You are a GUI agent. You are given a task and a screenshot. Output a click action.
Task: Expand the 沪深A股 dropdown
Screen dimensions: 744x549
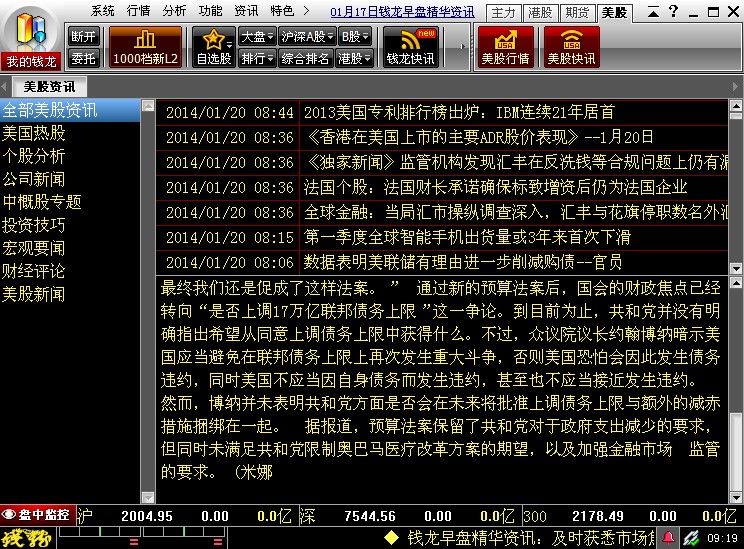click(x=307, y=36)
